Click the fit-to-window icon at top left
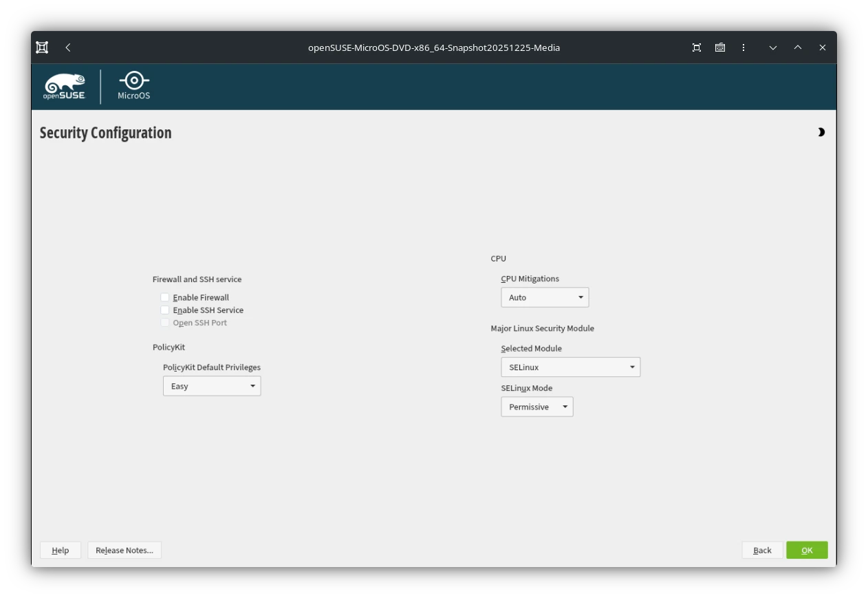This screenshot has width=868, height=598. [x=41, y=47]
